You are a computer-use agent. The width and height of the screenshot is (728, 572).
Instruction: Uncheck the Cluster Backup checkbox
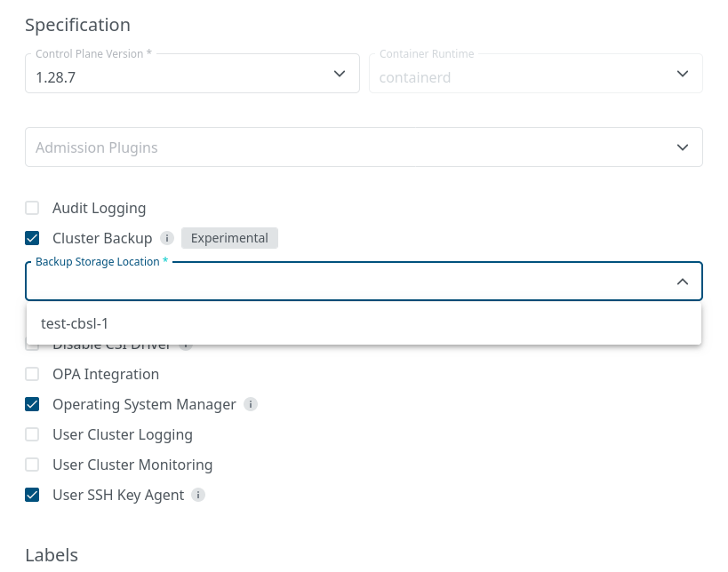pos(32,238)
